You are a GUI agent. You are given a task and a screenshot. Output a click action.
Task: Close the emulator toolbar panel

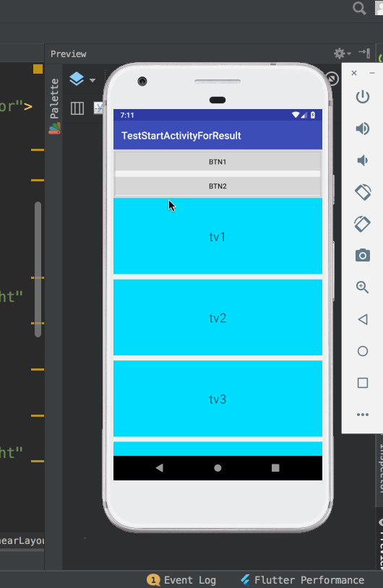[x=354, y=73]
